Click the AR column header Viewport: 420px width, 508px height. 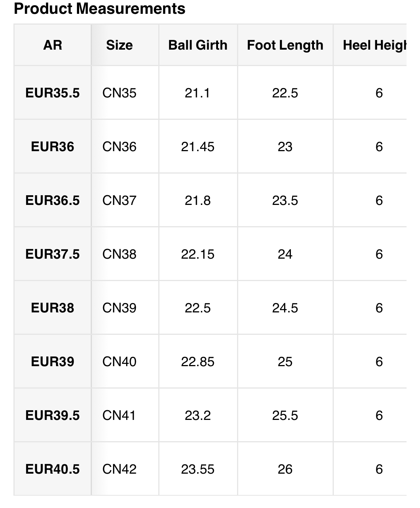tap(53, 45)
